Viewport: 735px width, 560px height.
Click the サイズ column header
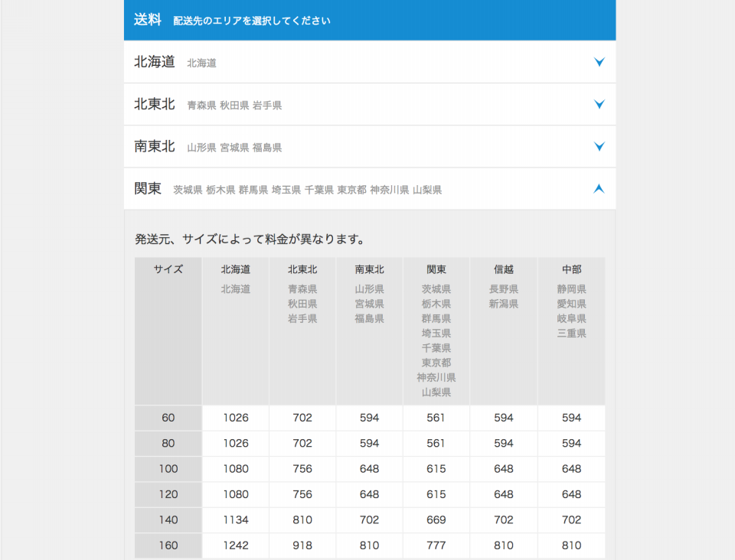(168, 269)
